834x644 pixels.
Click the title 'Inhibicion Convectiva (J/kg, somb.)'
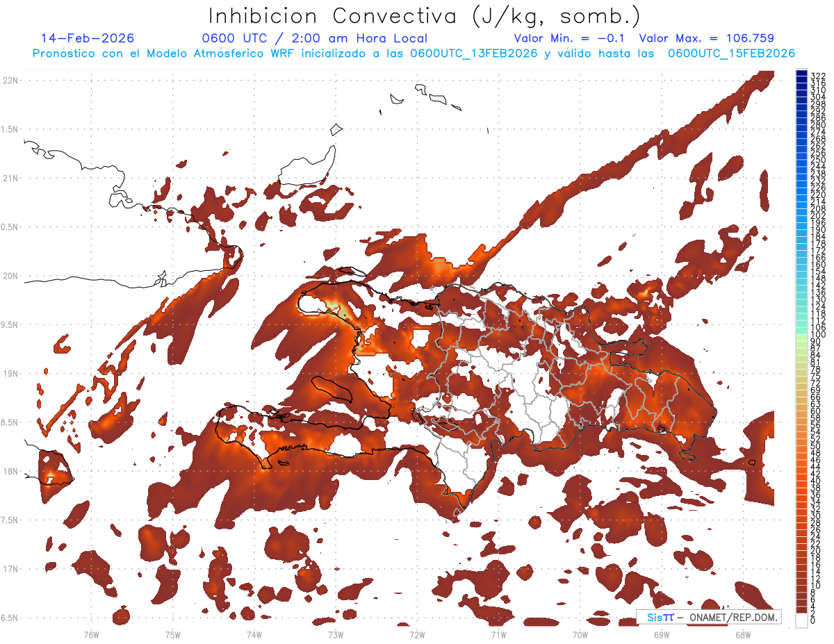click(424, 17)
